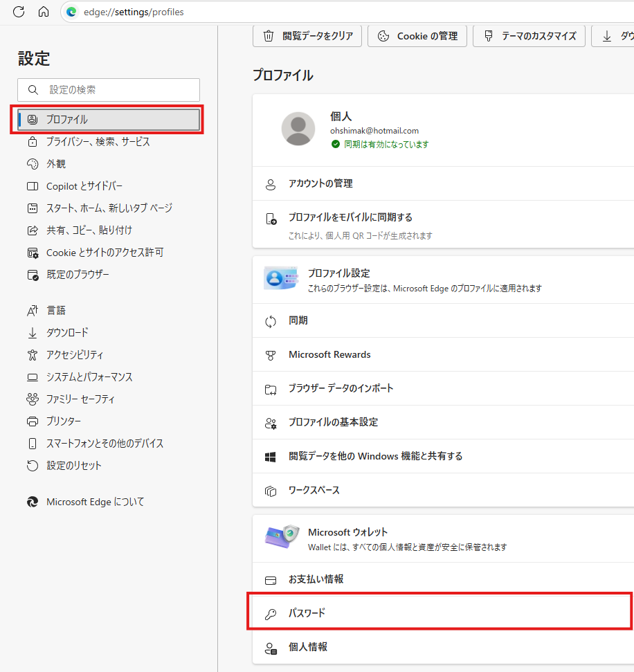The width and height of the screenshot is (634, 672).
Task: Click the Microsoft ウォレット heading
Action: point(347,532)
